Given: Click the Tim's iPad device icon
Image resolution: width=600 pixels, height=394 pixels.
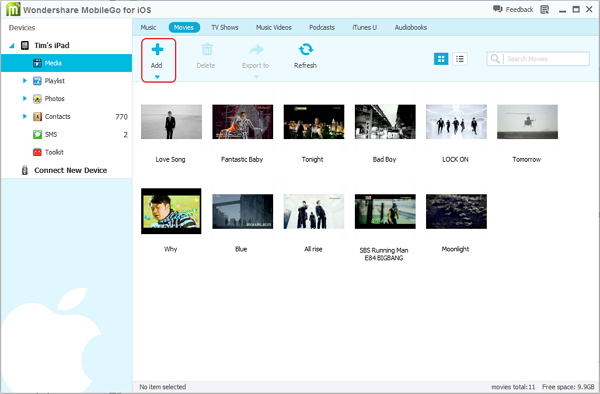Looking at the screenshot, I should (25, 46).
